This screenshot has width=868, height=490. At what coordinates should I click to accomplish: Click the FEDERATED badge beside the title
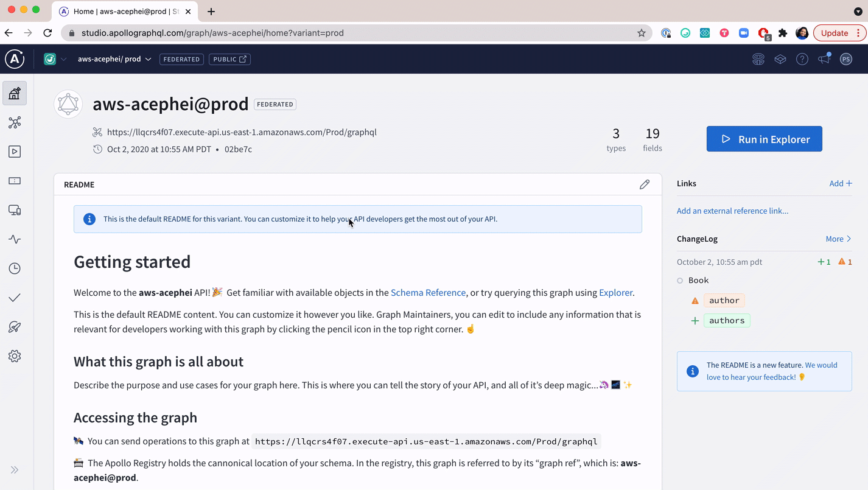coord(275,104)
